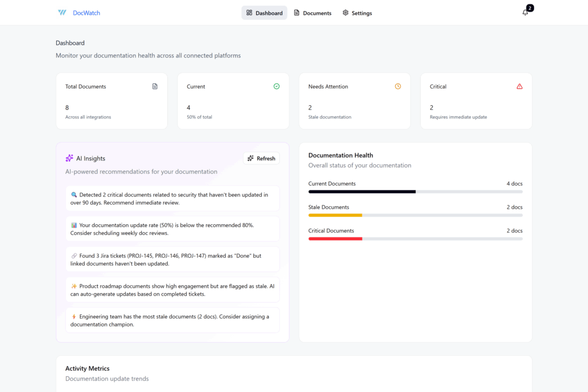Click the Current Documents progress bar
The width and height of the screenshot is (588, 392).
pyautogui.click(x=415, y=191)
